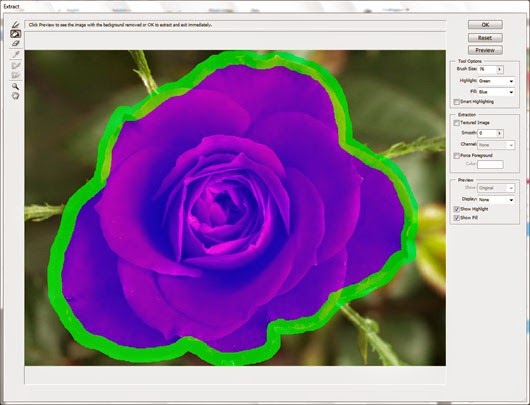The image size is (530, 405).
Task: Select the Cleanup tool
Action: click(x=16, y=65)
